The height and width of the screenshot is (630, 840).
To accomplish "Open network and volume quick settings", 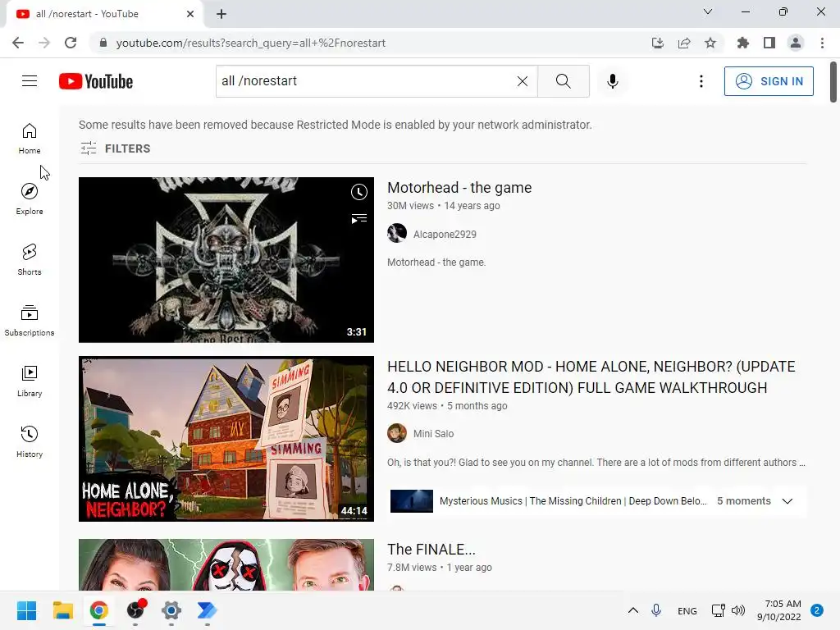I will point(728,610).
